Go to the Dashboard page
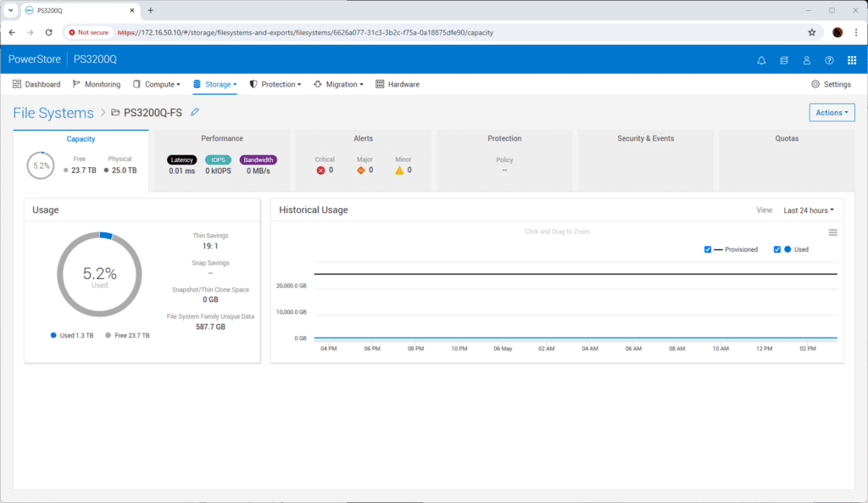 pos(36,84)
